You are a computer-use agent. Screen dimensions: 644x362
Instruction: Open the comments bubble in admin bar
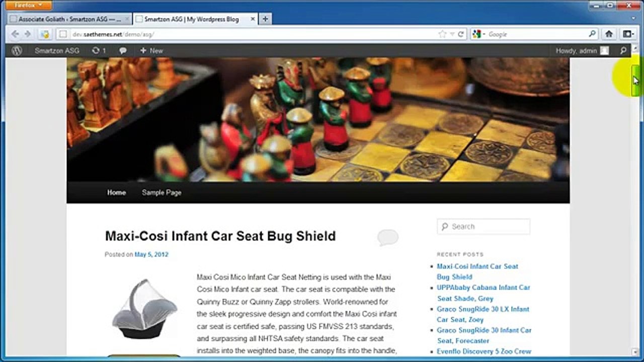[123, 51]
